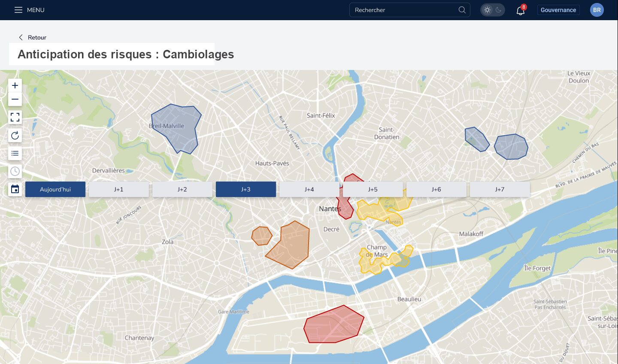
Task: Click the blue zone near Chemin du Bas
Action: coord(511,147)
